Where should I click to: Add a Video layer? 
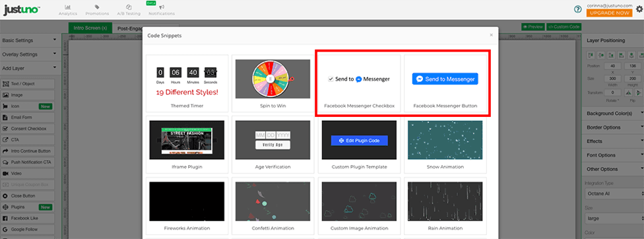(28, 173)
